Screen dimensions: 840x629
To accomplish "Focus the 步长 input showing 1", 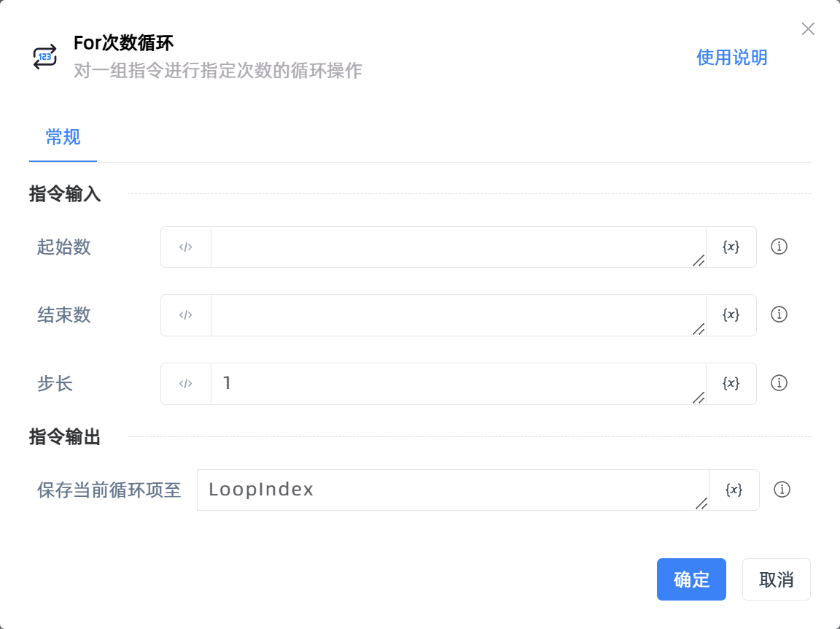I will click(x=452, y=383).
